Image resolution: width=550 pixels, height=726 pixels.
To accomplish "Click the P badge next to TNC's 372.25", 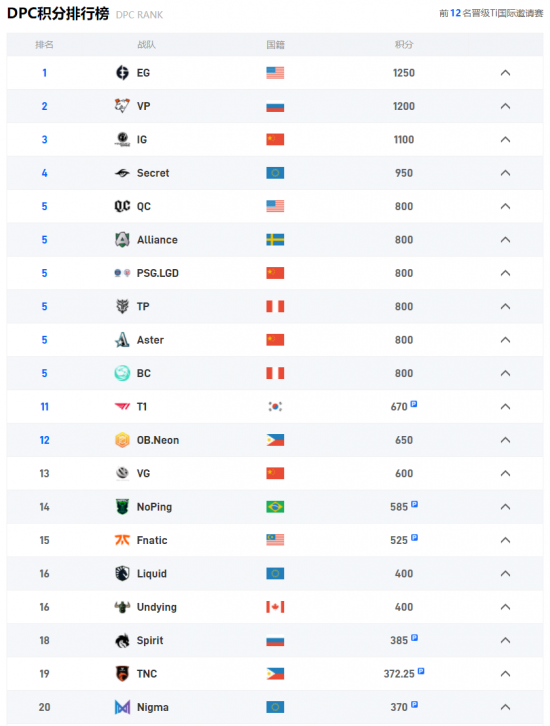I will [421, 671].
